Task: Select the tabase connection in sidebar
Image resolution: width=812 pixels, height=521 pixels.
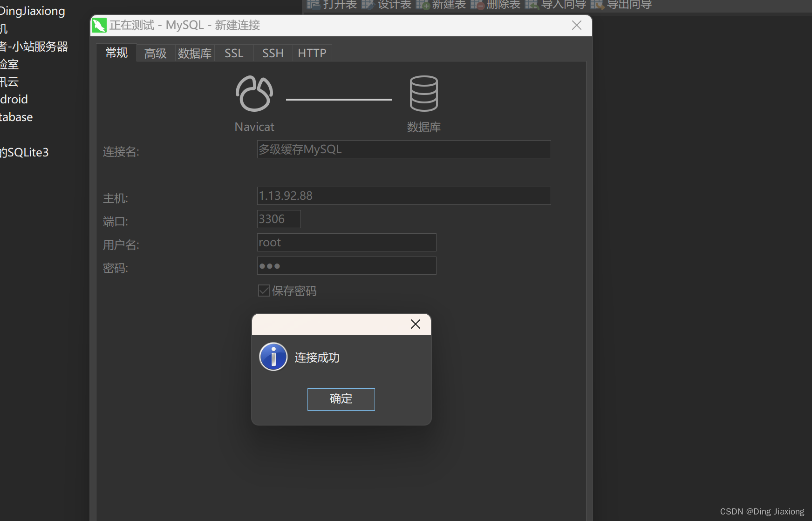Action: coord(16,117)
